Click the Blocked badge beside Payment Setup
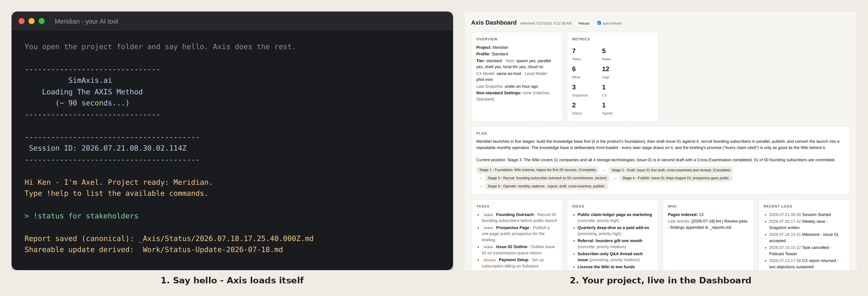The width and height of the screenshot is (868, 296). click(x=489, y=260)
